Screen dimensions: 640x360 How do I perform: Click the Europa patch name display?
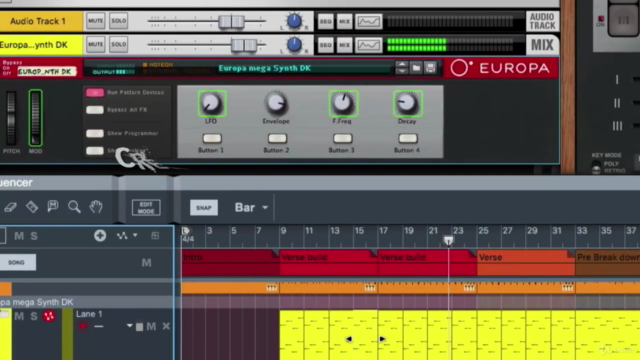point(264,68)
